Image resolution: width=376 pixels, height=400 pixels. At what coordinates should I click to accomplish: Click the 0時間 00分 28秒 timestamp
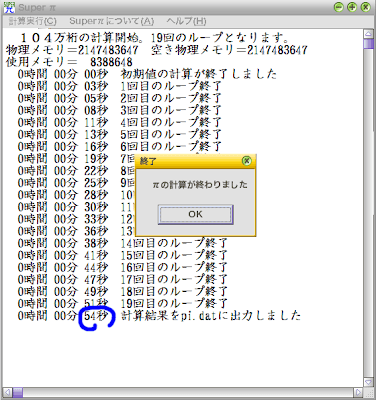coord(63,195)
